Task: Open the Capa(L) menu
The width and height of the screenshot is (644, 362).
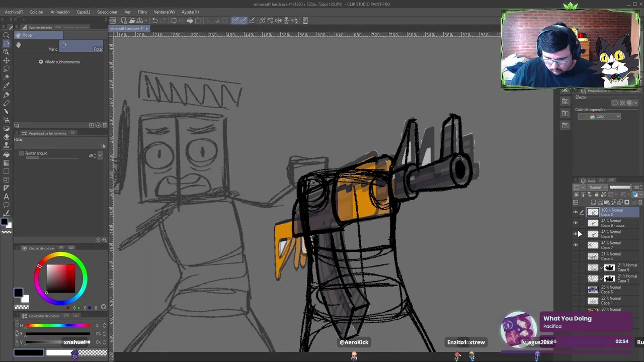Action: click(x=83, y=12)
